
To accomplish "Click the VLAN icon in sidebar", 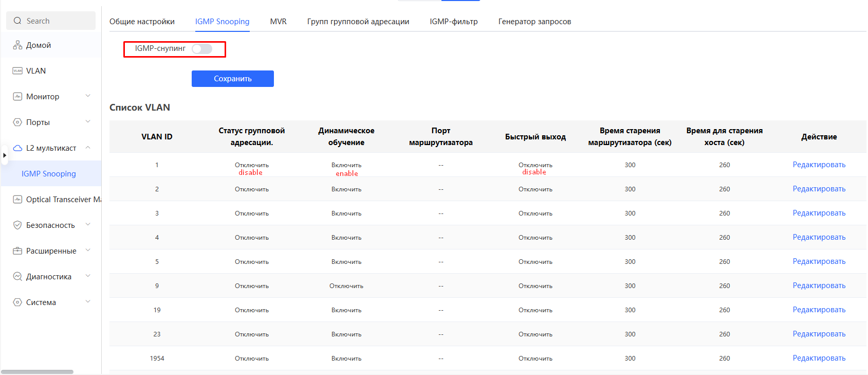I will pos(17,71).
